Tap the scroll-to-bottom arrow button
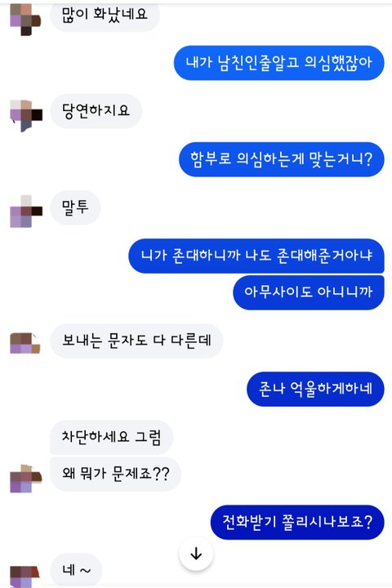This screenshot has height=588, width=392. point(196,554)
